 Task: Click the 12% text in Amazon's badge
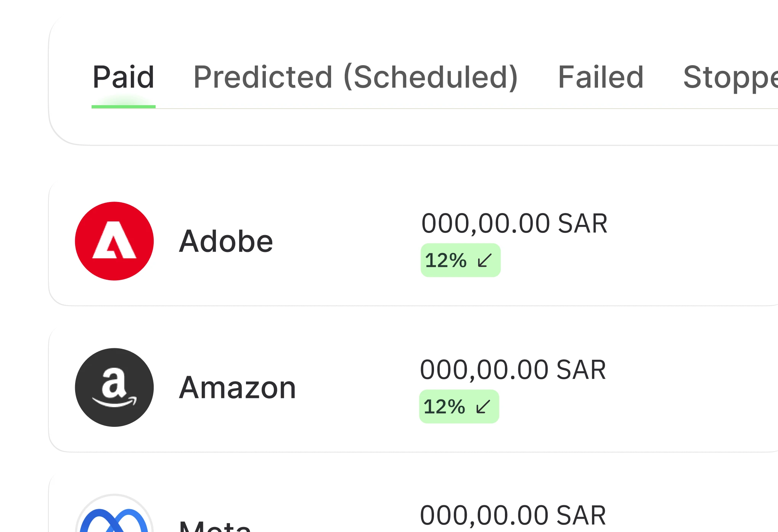[x=444, y=407]
